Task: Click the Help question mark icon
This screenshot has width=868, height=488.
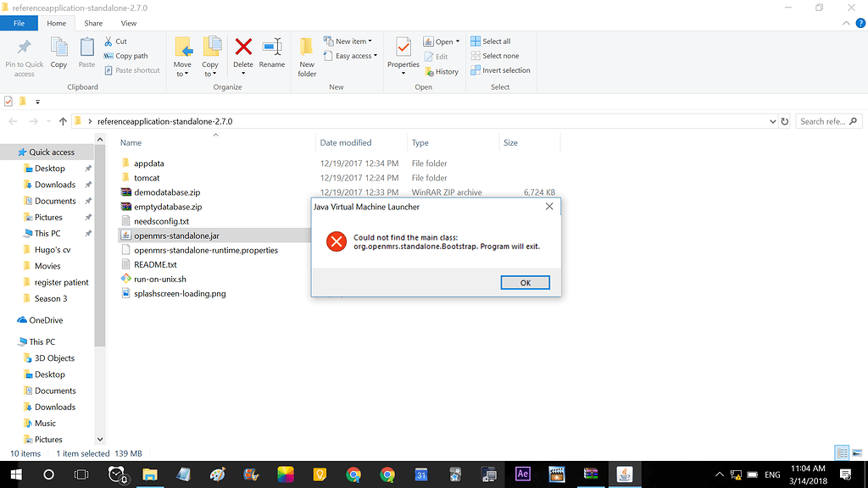Action: [861, 23]
